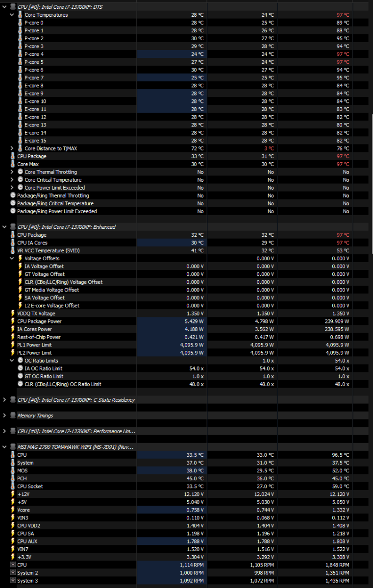Screen dimensions: 373x588
Task: Click the red 3 °C TjMAX distance value
Action: 269,148
